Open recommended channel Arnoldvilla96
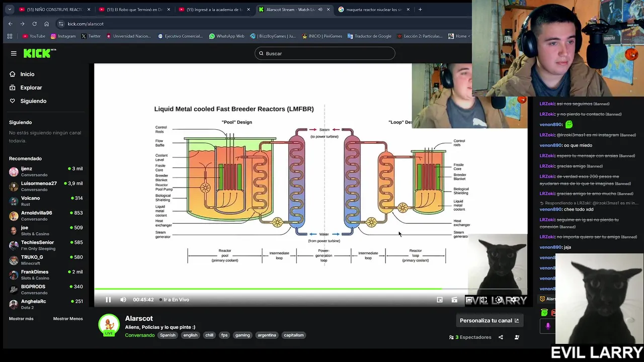Image resolution: width=644 pixels, height=362 pixels. [46, 216]
